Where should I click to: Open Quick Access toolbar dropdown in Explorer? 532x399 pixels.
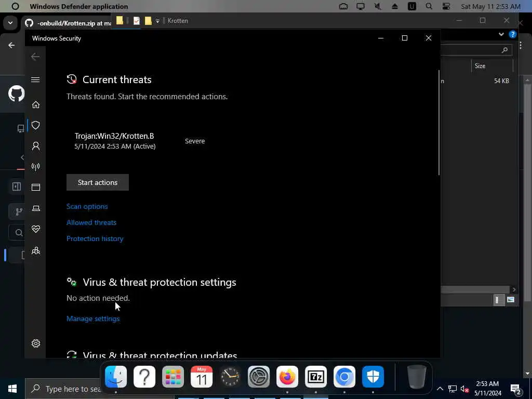157,21
